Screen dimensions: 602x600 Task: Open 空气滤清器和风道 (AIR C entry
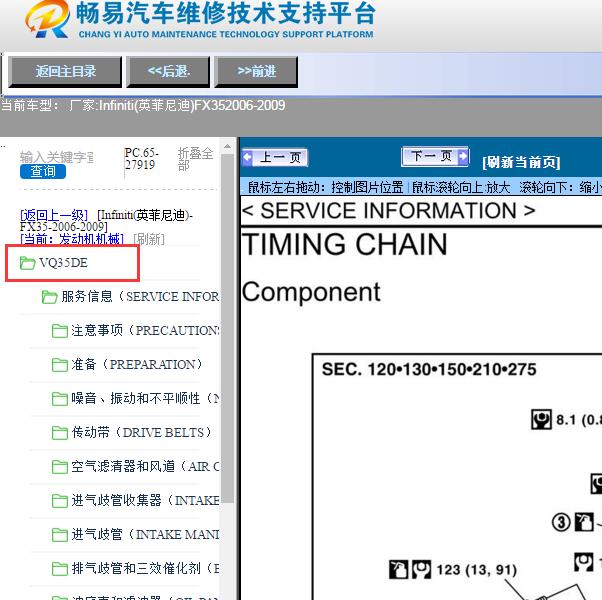[x=145, y=466]
